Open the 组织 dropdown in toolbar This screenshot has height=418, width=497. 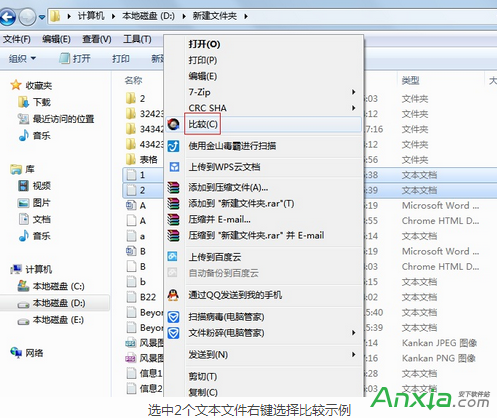(22, 59)
